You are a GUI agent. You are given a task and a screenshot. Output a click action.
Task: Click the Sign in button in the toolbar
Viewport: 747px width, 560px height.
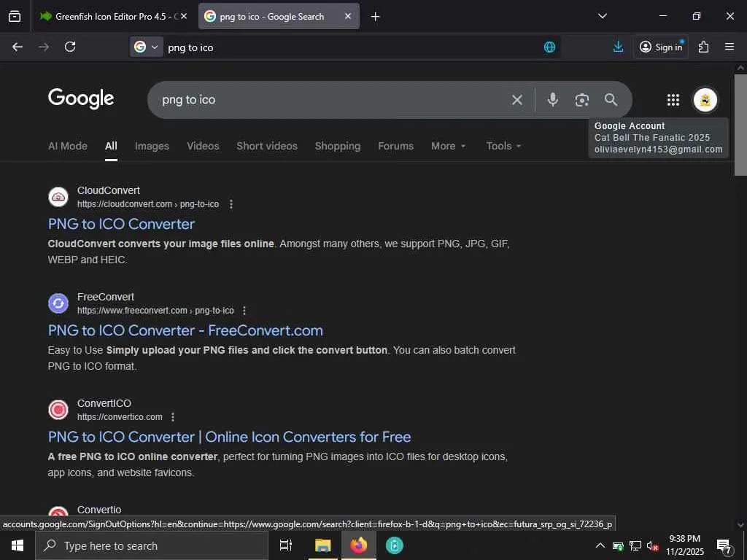point(661,47)
